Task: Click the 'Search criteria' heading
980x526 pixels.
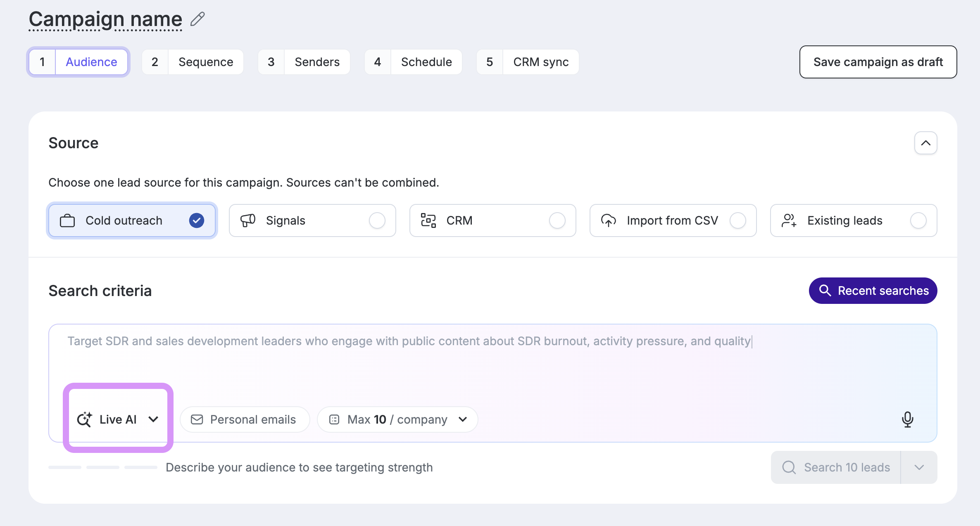Action: coord(100,291)
